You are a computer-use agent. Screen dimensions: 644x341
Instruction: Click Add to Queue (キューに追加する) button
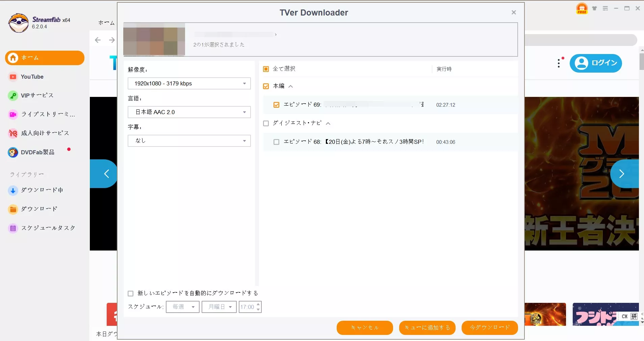(427, 327)
